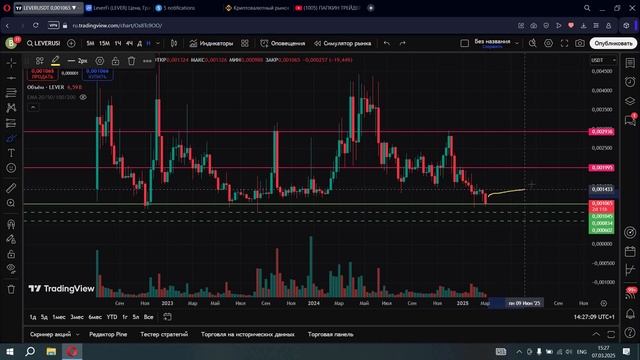The width and height of the screenshot is (640, 360).
Task: Switch to the 4Ч timeframe
Action: click(x=129, y=43)
